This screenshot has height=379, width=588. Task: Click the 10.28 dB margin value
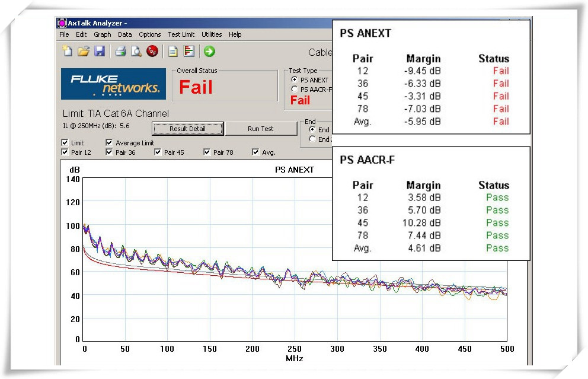421,223
